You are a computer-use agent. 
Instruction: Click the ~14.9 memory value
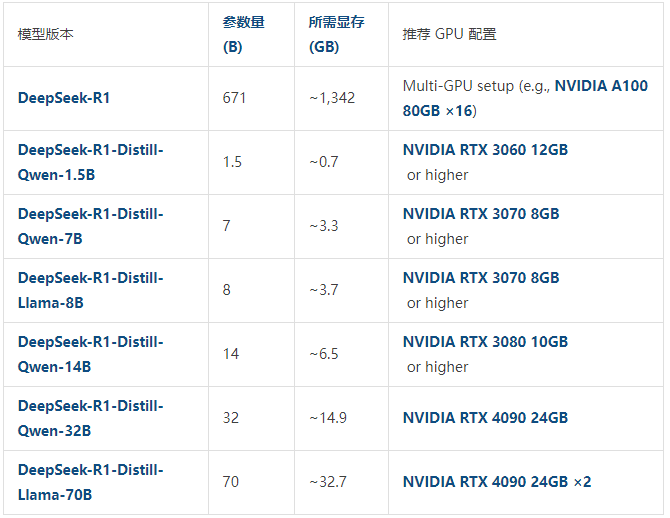pyautogui.click(x=328, y=418)
